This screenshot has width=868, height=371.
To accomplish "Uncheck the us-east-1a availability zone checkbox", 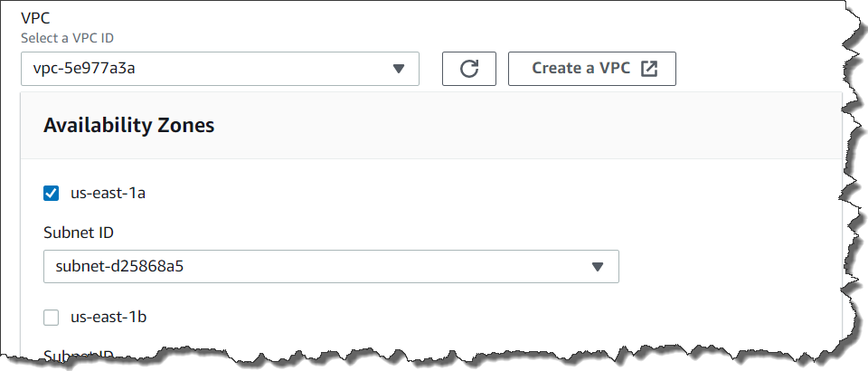I will (x=51, y=194).
